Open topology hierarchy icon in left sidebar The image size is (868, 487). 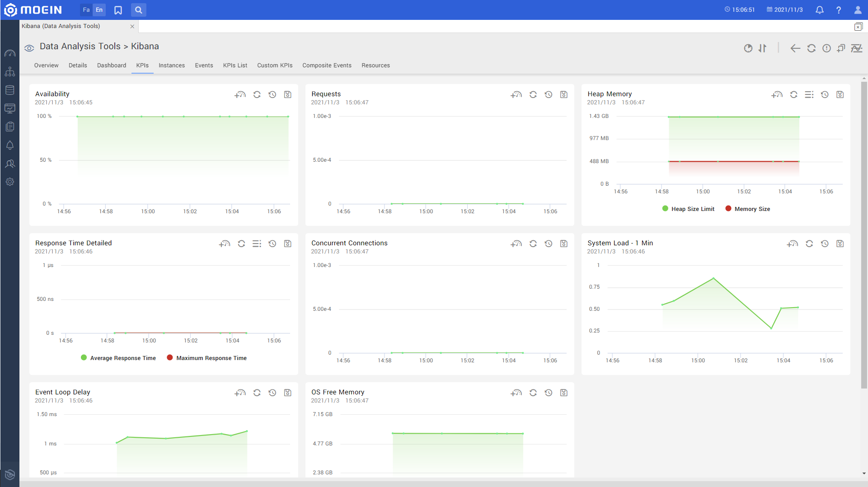tap(10, 72)
